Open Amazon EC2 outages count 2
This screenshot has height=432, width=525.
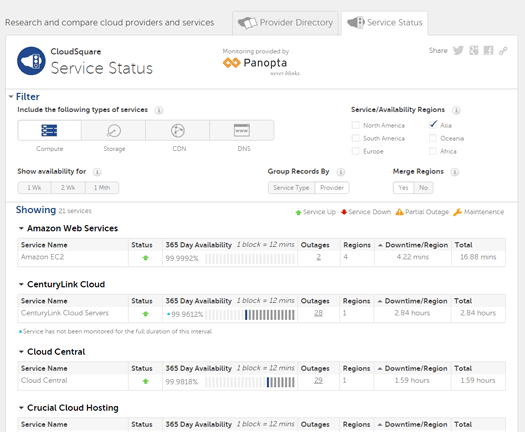(318, 257)
